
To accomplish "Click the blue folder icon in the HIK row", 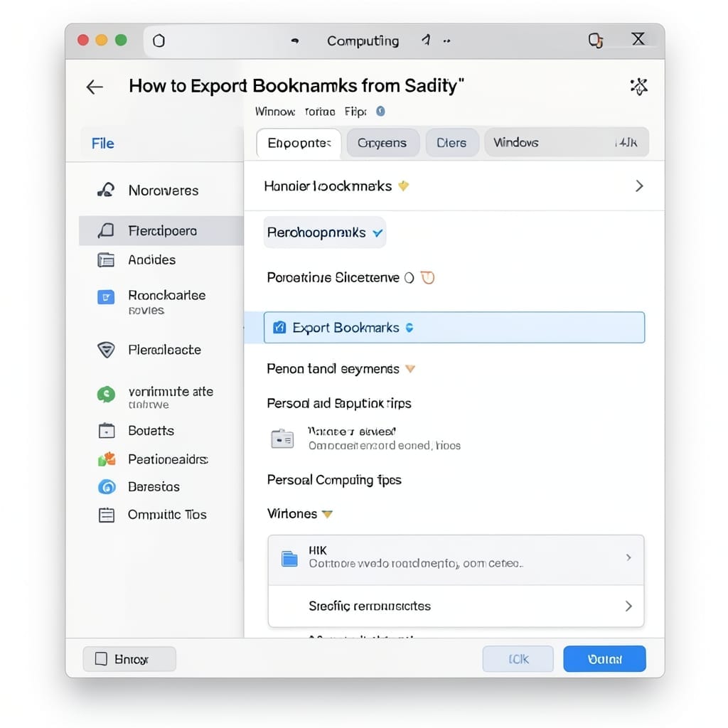I will [290, 559].
